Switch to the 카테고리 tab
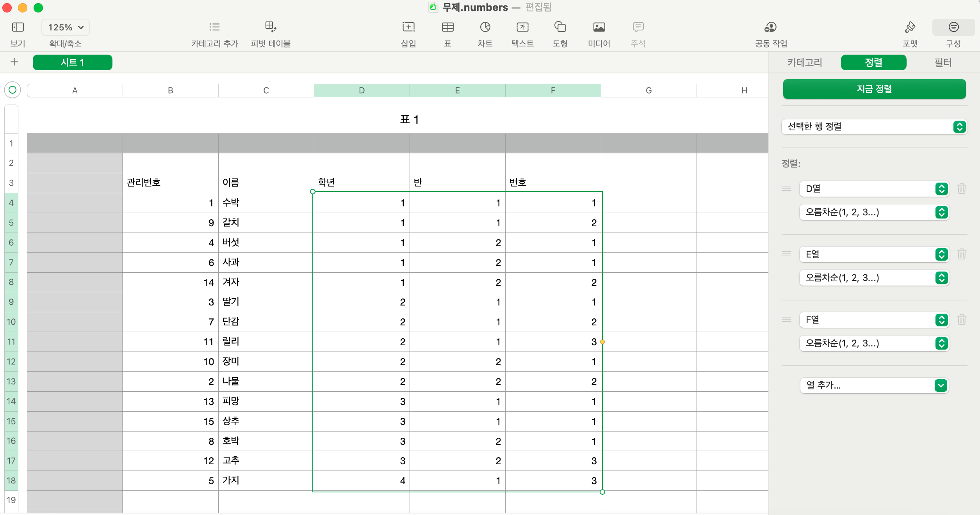 pos(805,62)
